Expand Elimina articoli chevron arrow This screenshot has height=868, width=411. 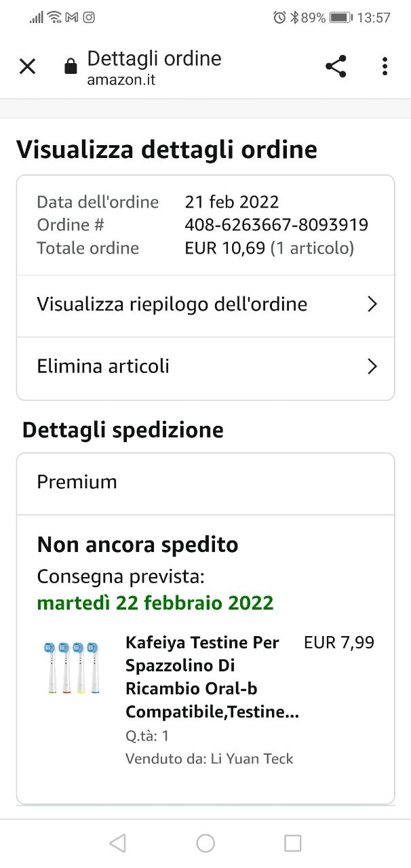tap(372, 367)
